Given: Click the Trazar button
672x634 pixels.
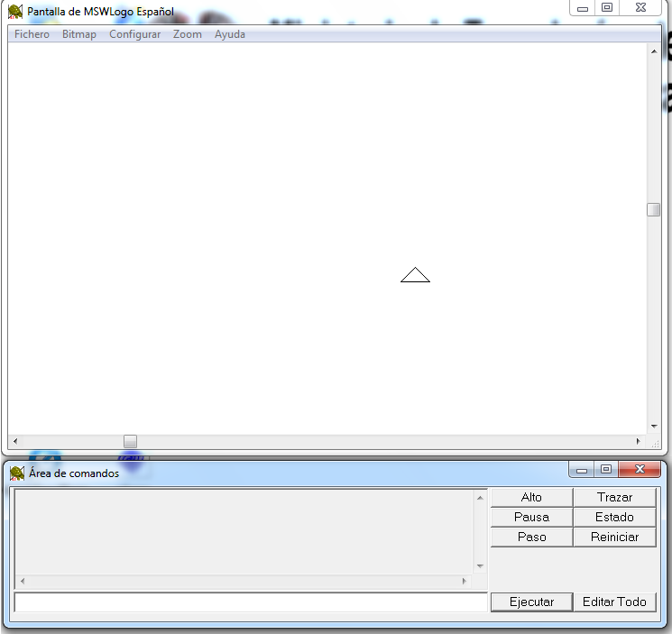Looking at the screenshot, I should click(614, 497).
